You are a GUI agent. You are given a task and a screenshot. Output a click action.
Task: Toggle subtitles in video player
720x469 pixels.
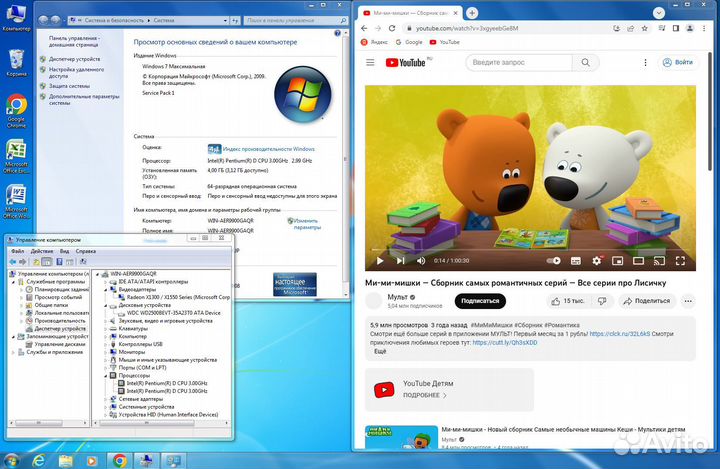tap(575, 261)
